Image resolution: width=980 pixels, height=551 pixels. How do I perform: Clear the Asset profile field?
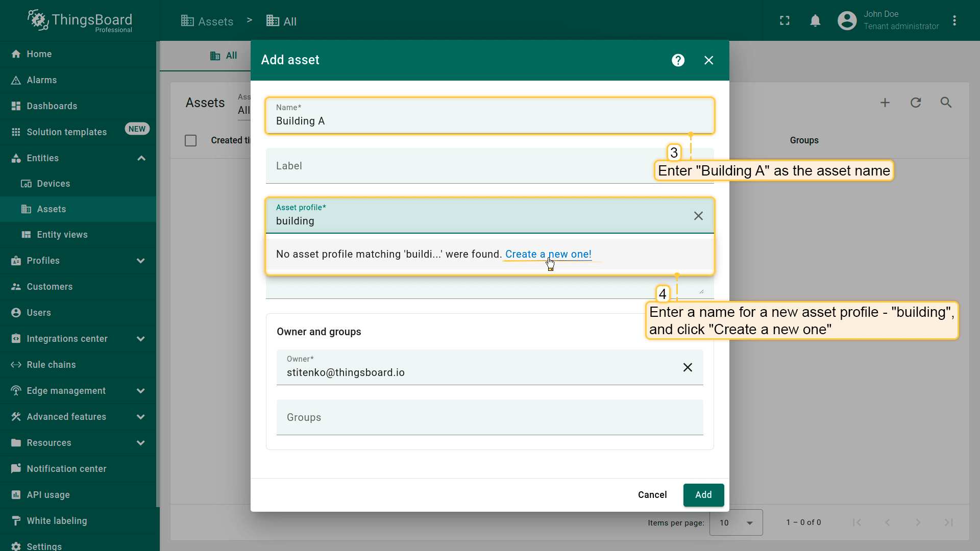point(698,216)
